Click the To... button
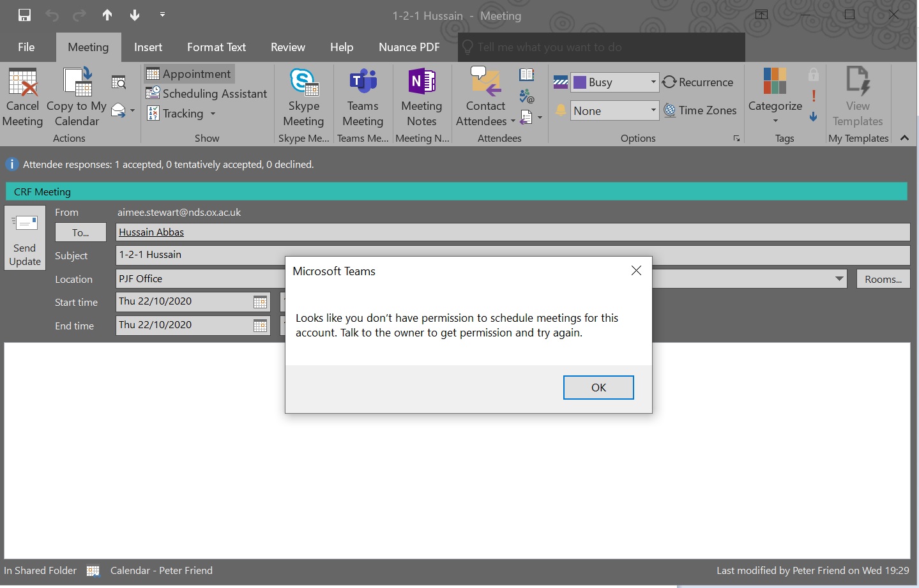The height and width of the screenshot is (588, 919). tap(80, 232)
